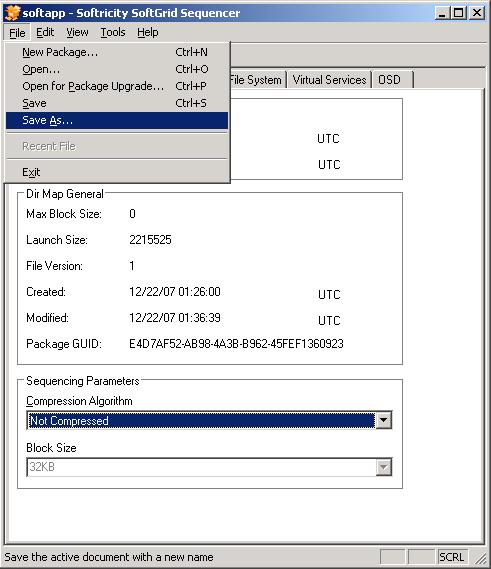Open the File menu
The height and width of the screenshot is (569, 491).
[x=17, y=33]
